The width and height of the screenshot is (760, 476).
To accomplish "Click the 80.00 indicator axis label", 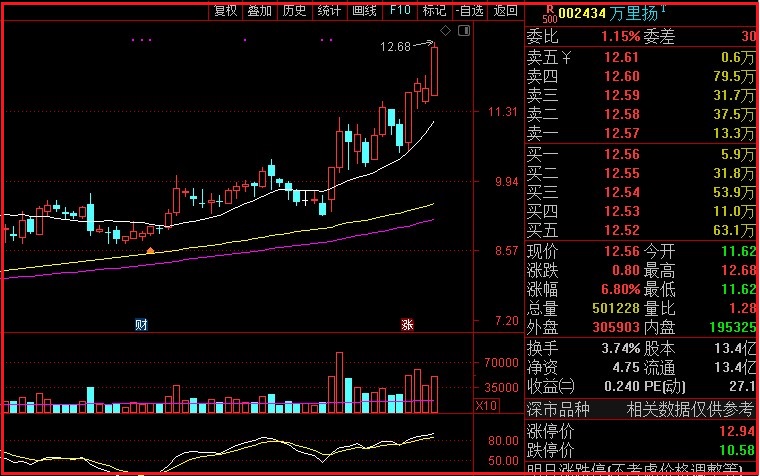I will coord(503,441).
